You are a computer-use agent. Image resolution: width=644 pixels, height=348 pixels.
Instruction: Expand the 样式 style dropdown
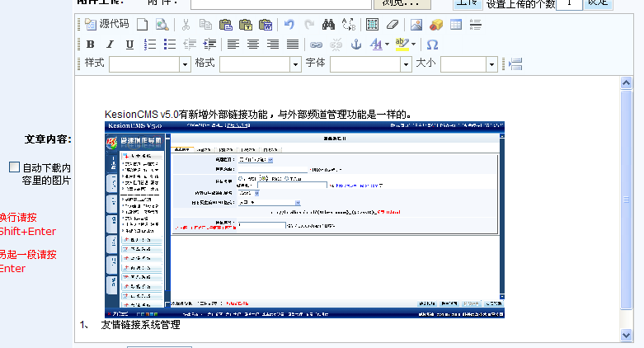pyautogui.click(x=185, y=64)
